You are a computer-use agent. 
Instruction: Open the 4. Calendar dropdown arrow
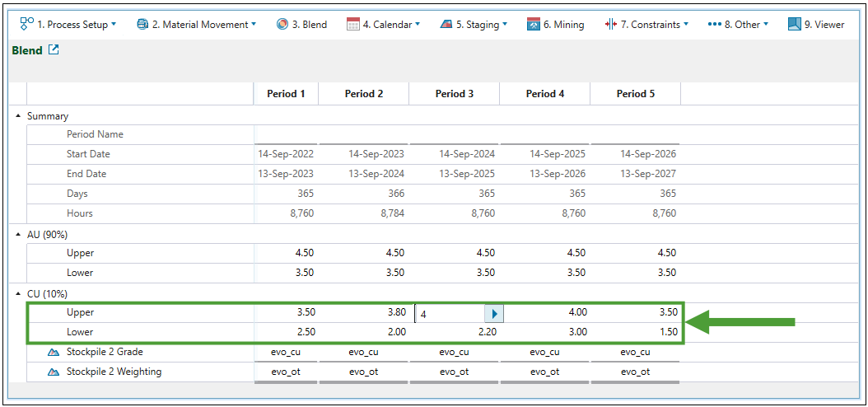point(418,25)
